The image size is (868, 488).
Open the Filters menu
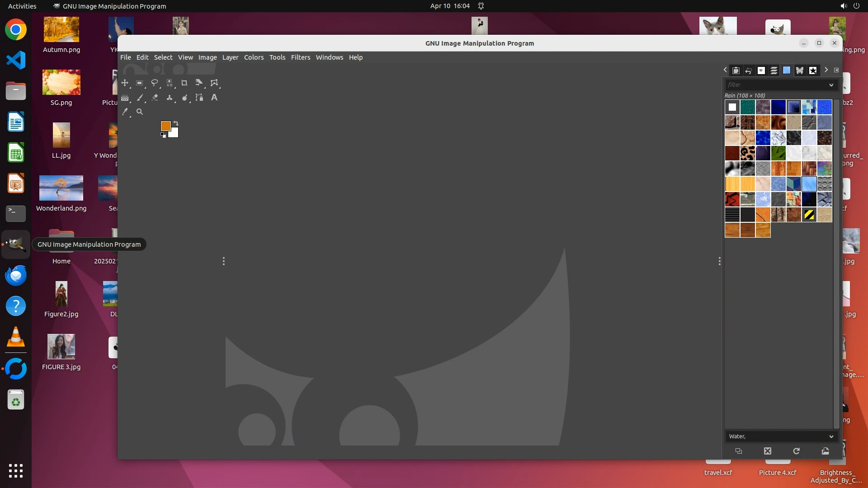pos(300,57)
